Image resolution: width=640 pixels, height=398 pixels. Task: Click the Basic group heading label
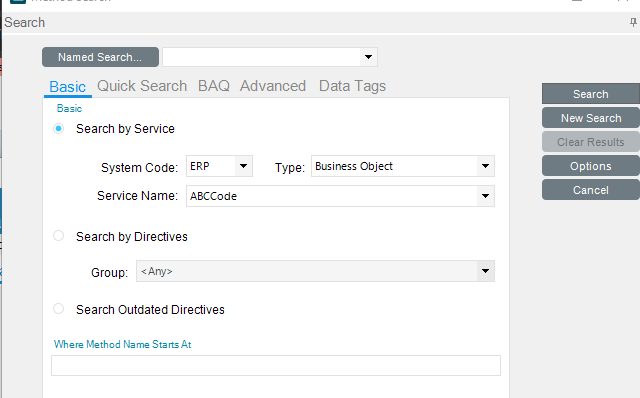coord(69,109)
